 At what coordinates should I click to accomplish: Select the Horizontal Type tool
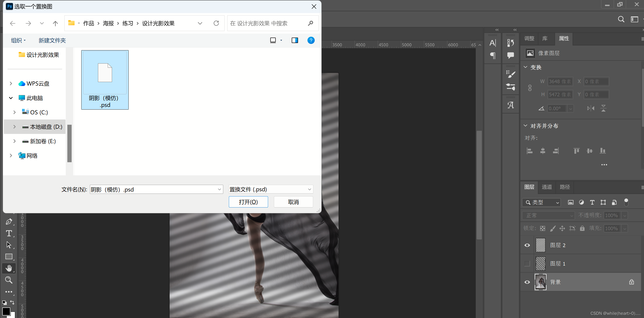coord(9,233)
